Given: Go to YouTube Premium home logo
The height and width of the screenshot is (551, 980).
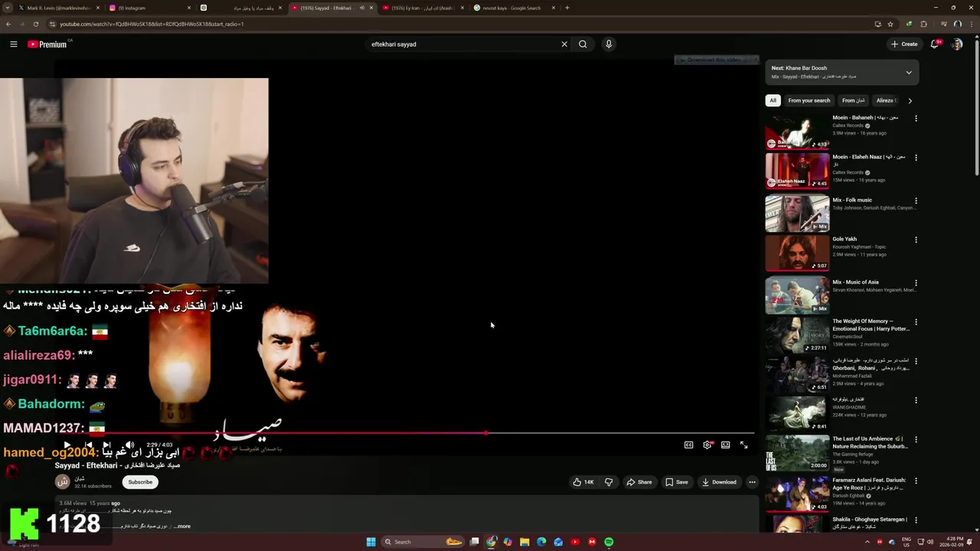Looking at the screenshot, I should tap(47, 44).
